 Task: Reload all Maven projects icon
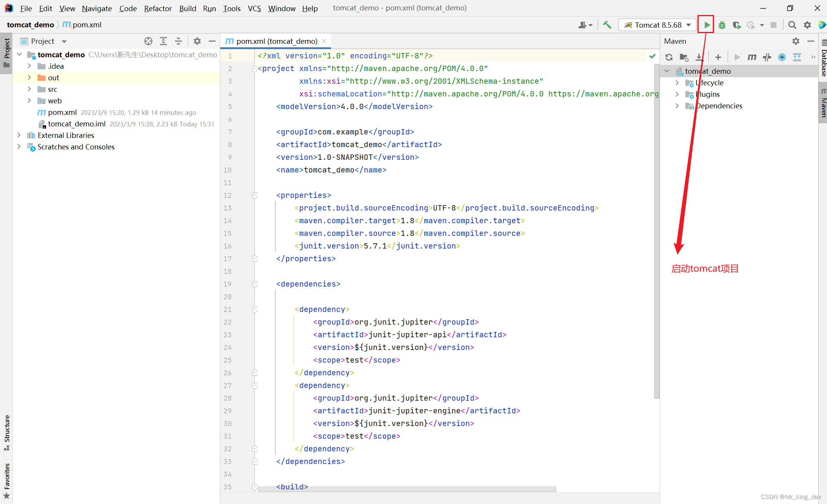tap(669, 57)
